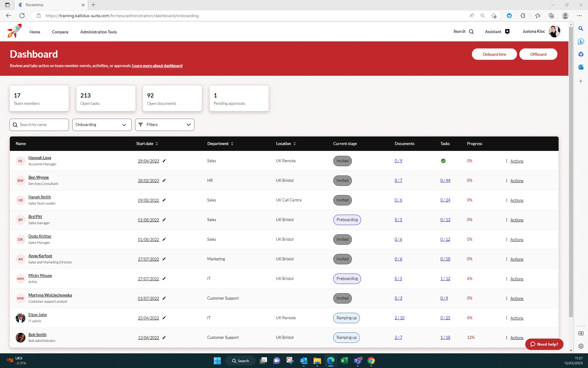This screenshot has height=368, width=588.
Task: Open the Learn more about dashboard link
Action: (x=157, y=66)
